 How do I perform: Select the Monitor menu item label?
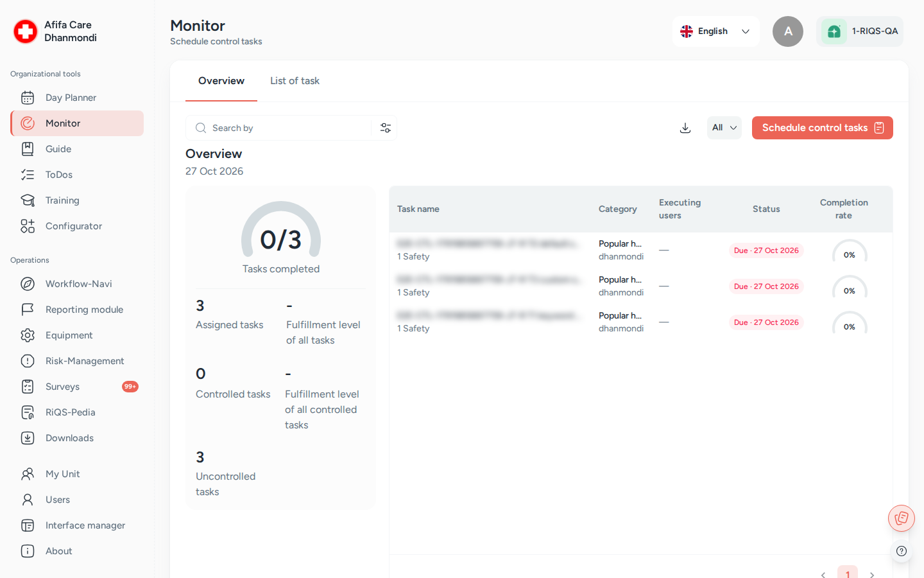click(63, 123)
